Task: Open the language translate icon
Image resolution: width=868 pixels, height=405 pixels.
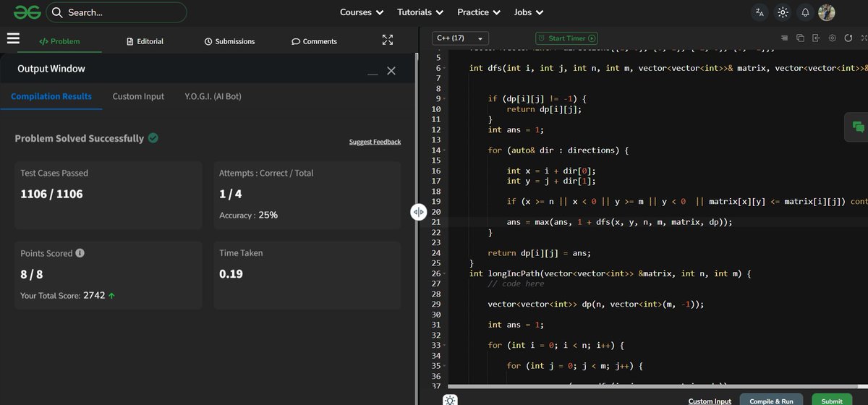Action: 759,12
